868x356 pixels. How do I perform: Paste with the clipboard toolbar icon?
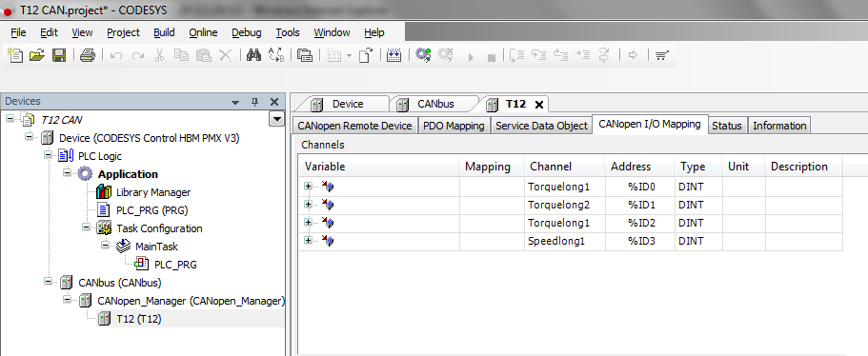(204, 55)
